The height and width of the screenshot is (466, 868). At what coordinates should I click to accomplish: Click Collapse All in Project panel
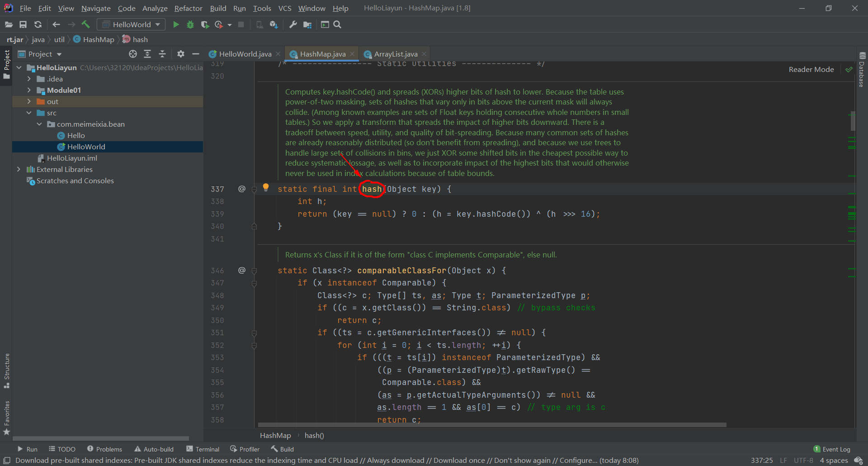click(x=162, y=54)
